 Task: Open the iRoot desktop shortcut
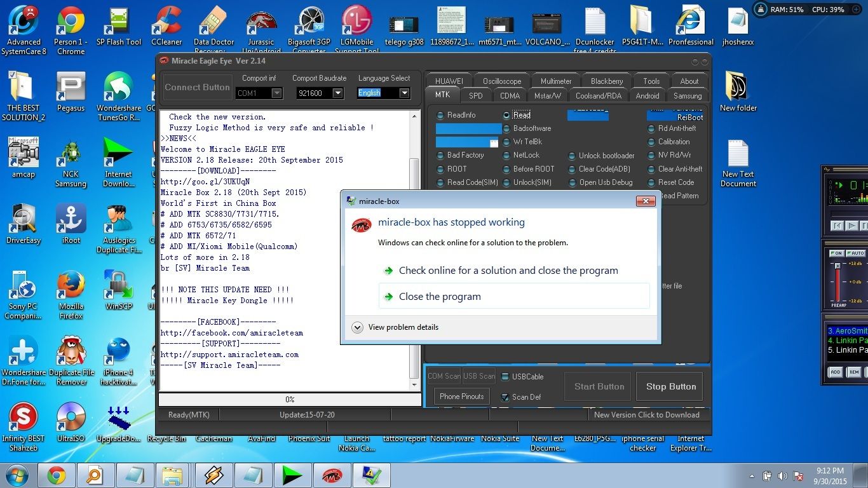click(x=71, y=220)
